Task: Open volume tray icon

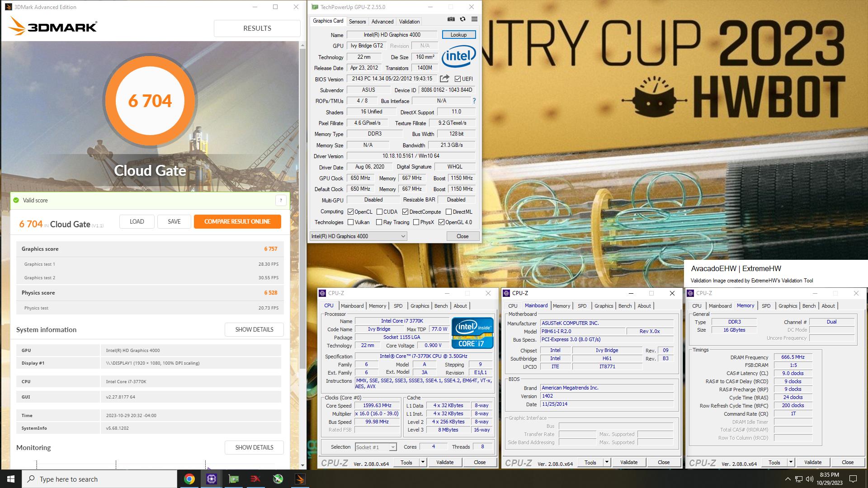Action: tap(809, 479)
